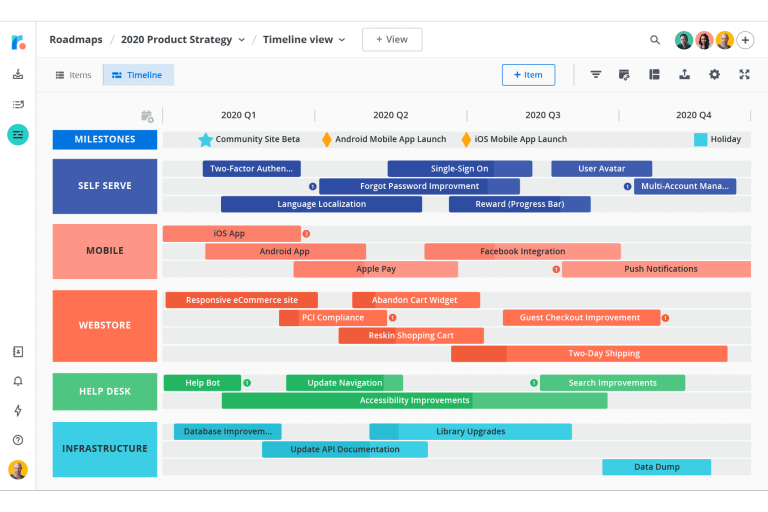Open Abandon Cart Widget item
The width and height of the screenshot is (768, 512).
416,300
